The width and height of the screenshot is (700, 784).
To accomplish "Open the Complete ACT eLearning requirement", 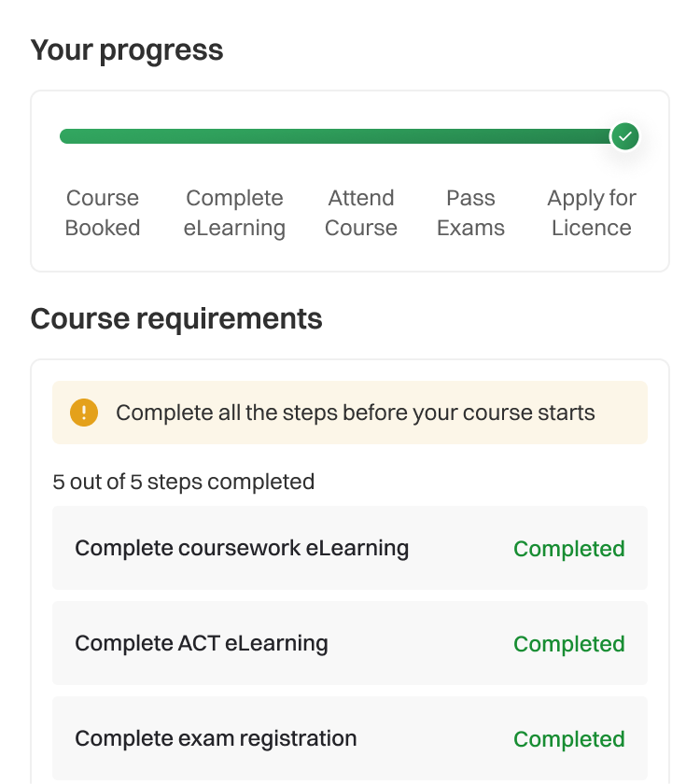I will (202, 643).
